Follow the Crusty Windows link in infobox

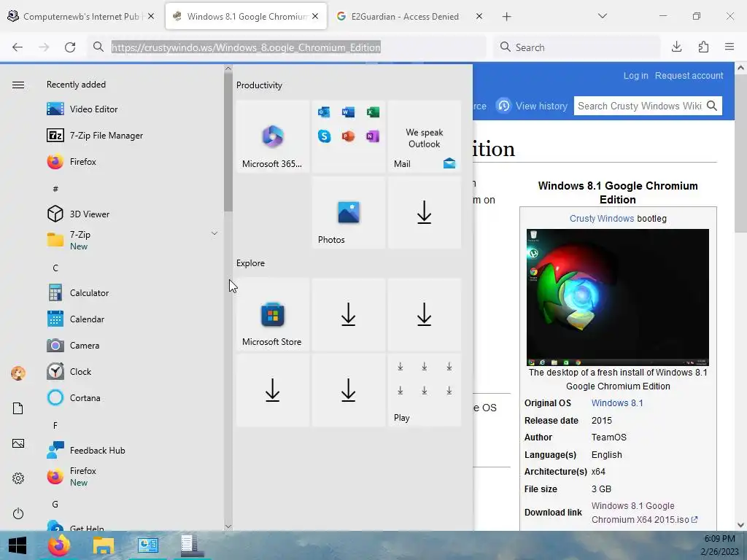click(x=602, y=219)
